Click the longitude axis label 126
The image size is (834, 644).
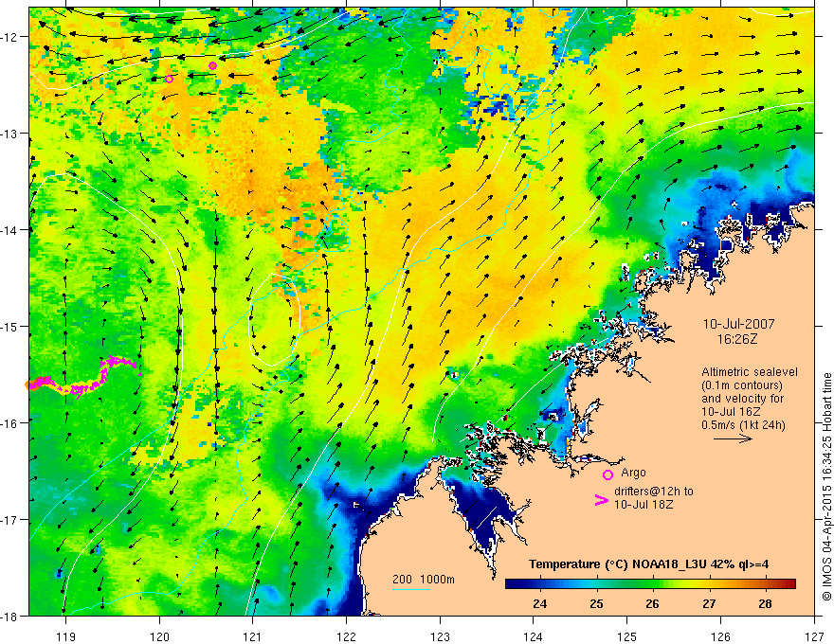click(720, 636)
